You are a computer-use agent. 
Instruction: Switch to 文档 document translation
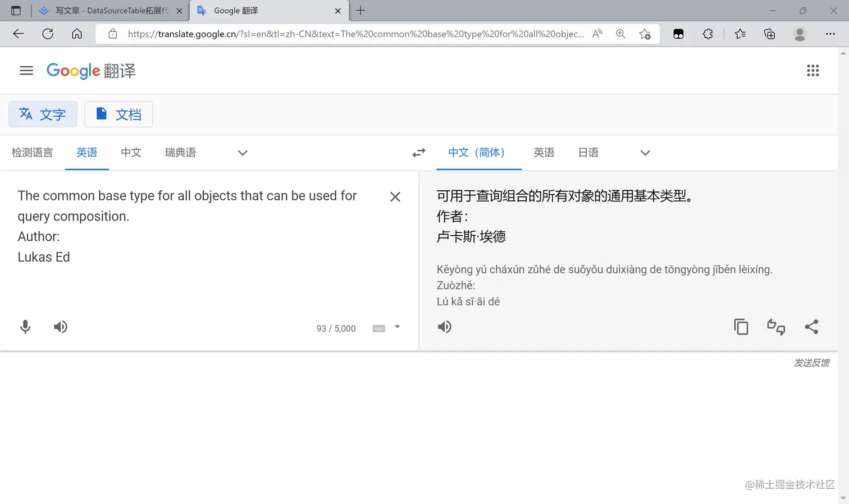(x=118, y=114)
